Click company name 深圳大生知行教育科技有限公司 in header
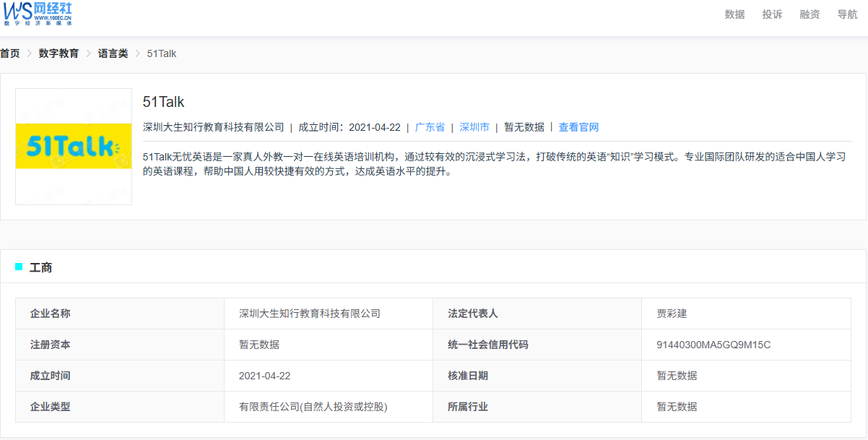This screenshot has width=868, height=440. (214, 127)
